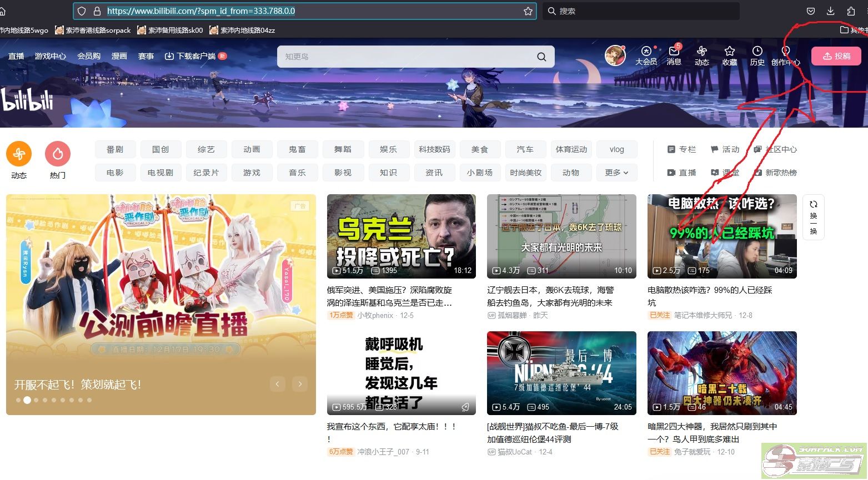Click the browser URL address field
Image resolution: width=868 pixels, height=480 pixels.
(305, 11)
